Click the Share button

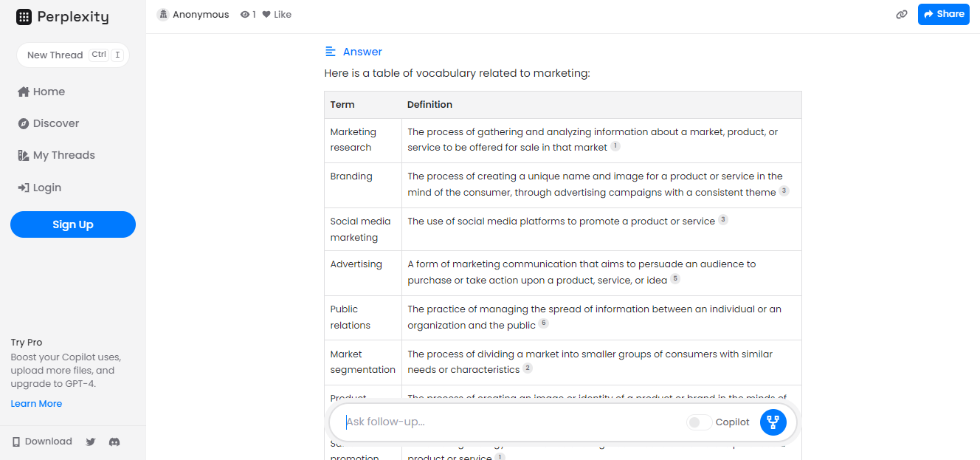tap(943, 14)
